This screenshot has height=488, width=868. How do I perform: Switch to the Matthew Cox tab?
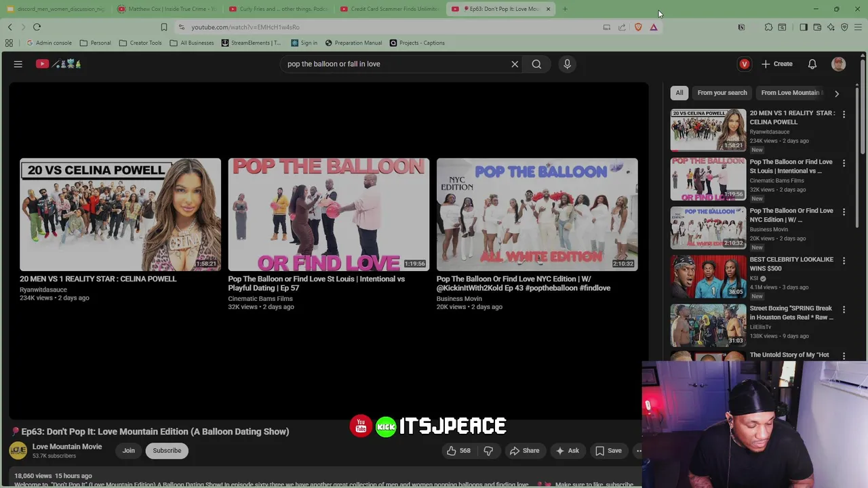pos(167,9)
